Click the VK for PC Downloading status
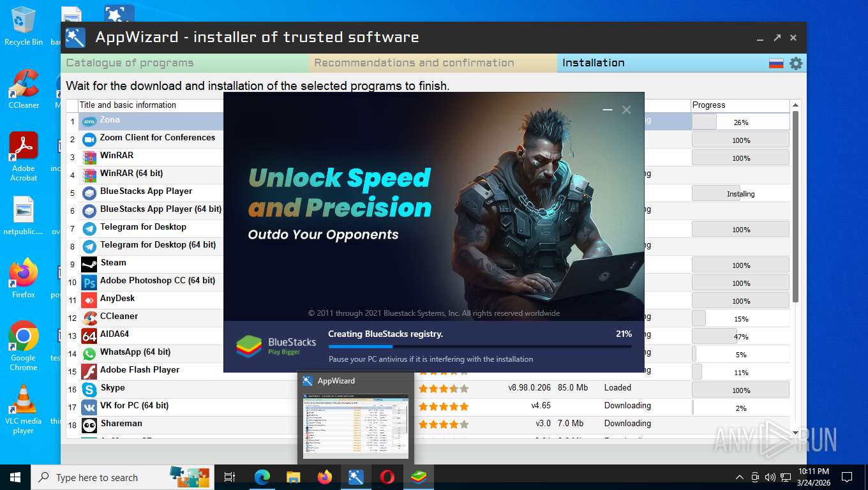The height and width of the screenshot is (490, 868). click(x=627, y=406)
